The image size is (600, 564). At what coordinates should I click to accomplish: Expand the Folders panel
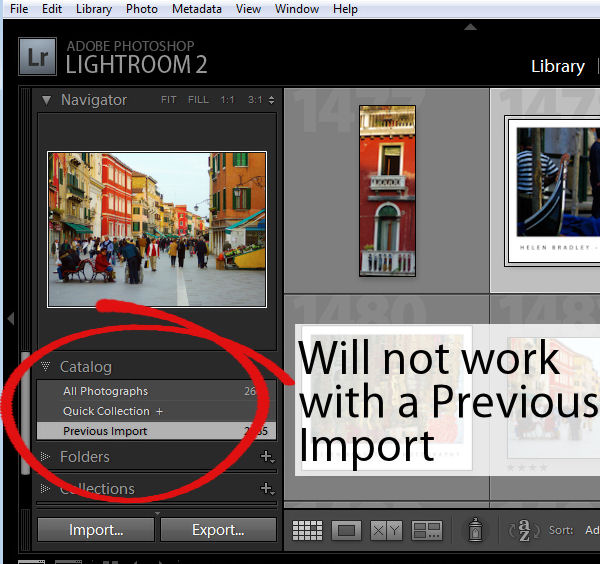(46, 456)
